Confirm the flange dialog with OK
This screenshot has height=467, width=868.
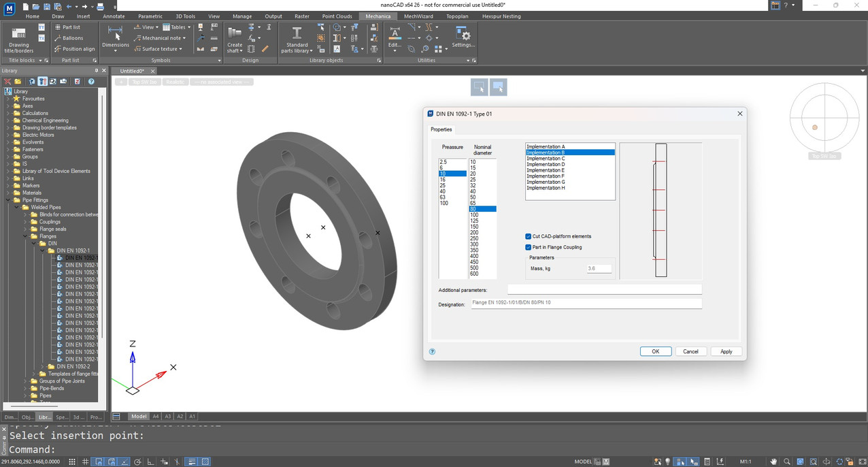pyautogui.click(x=656, y=351)
